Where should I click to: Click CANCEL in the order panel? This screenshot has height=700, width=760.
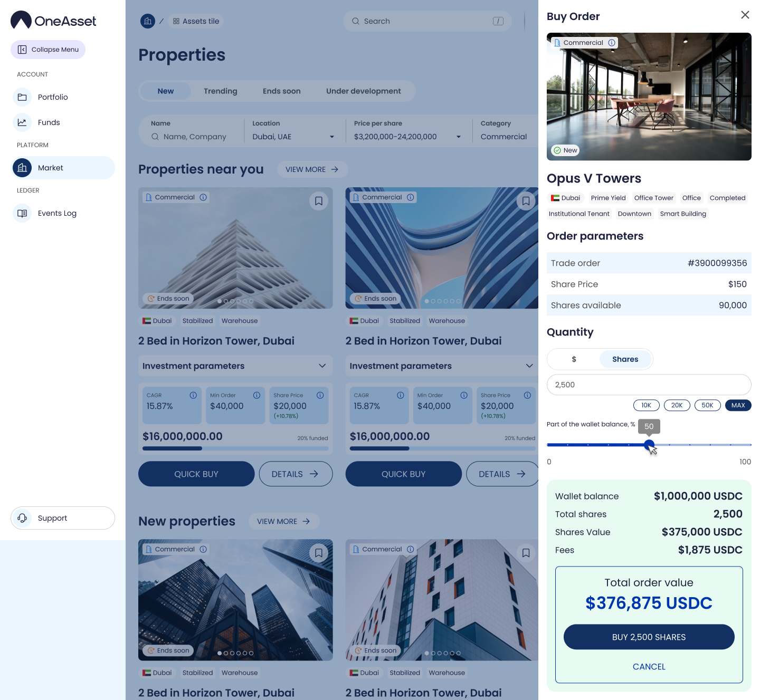[649, 667]
